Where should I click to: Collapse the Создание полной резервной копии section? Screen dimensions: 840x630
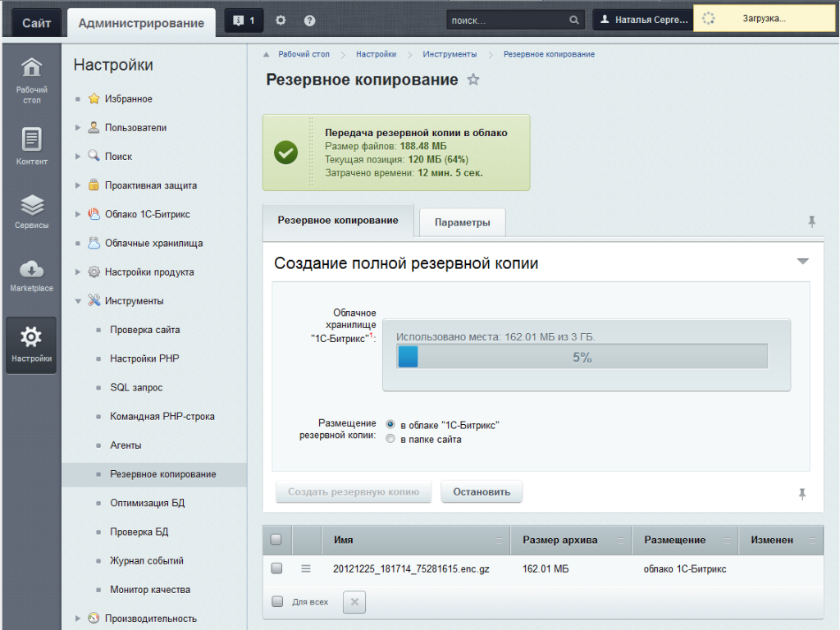pos(802,262)
